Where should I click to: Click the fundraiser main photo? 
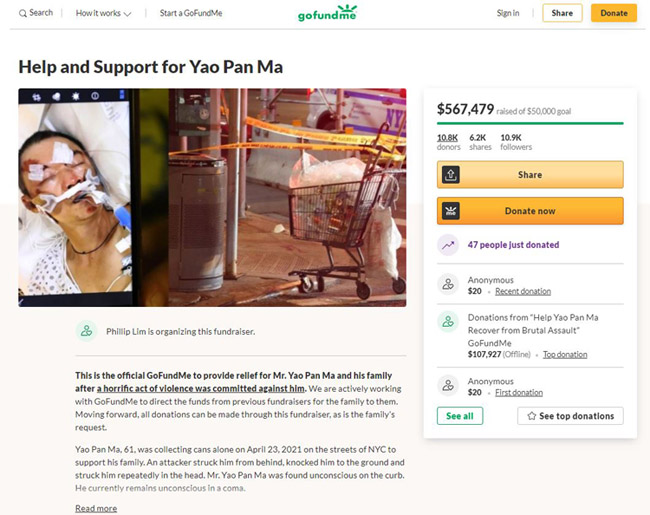212,197
